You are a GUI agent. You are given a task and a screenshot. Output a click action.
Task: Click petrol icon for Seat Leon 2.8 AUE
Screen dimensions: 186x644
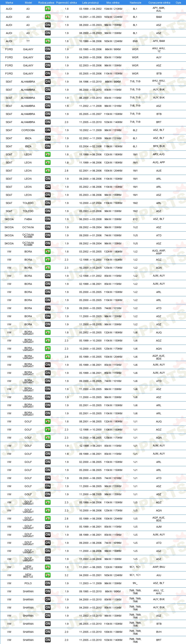click(x=48, y=170)
